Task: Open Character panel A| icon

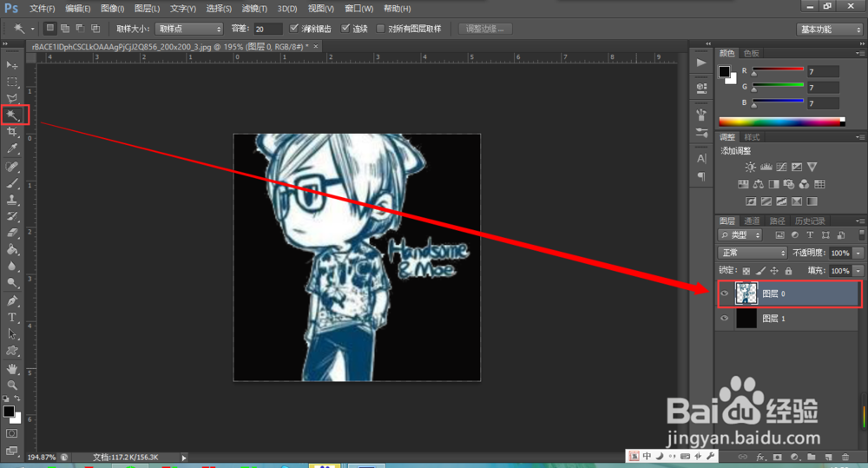Action: 701,158
